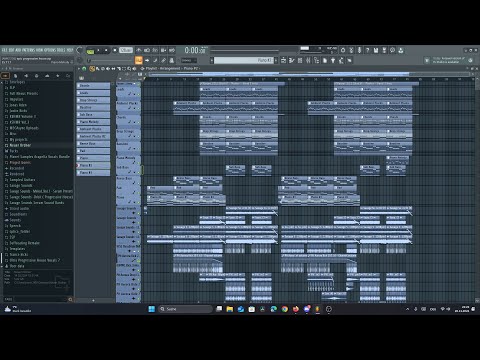480x360 pixels.
Task: Click the highlighted orange View Playlist button
Action: (x=139, y=60)
